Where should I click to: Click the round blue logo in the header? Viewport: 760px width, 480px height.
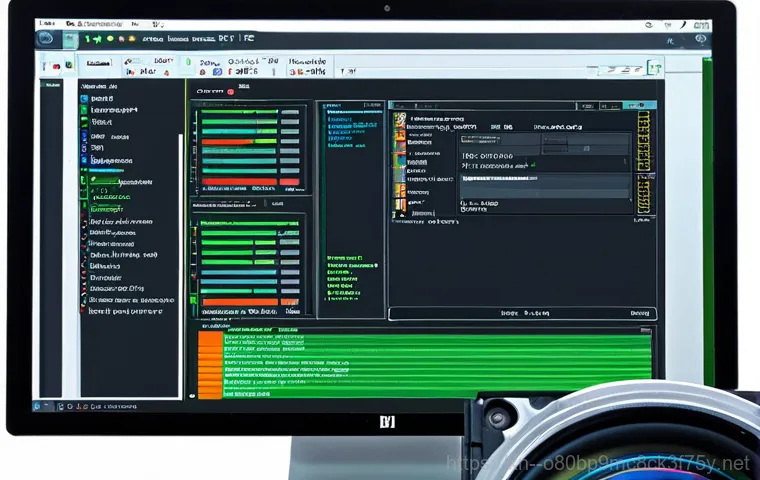coord(46,39)
